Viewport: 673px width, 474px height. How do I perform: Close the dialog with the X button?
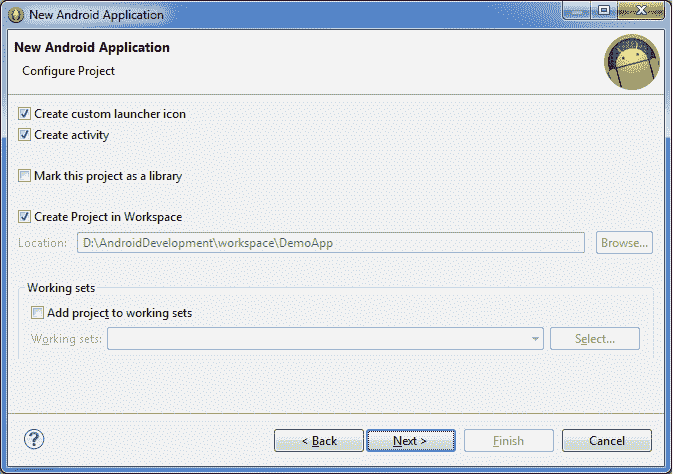click(x=641, y=10)
